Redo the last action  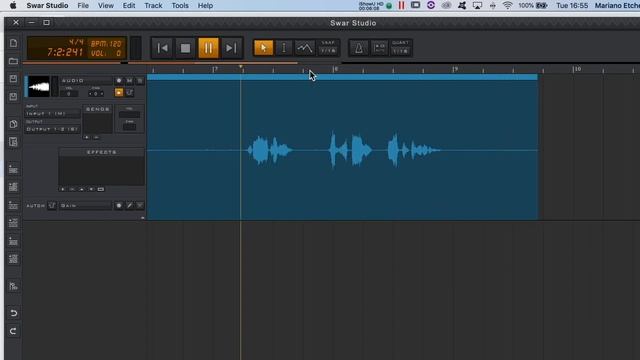tap(13, 331)
